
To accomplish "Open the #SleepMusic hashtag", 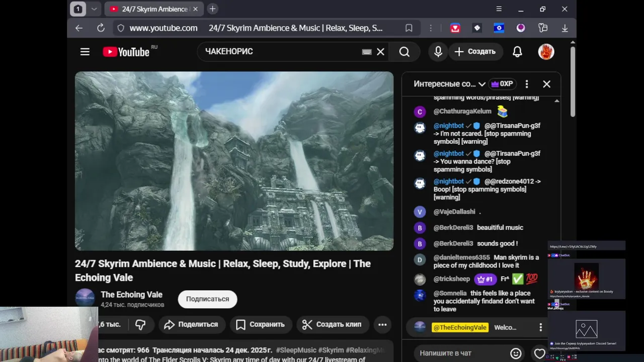I will [296, 350].
